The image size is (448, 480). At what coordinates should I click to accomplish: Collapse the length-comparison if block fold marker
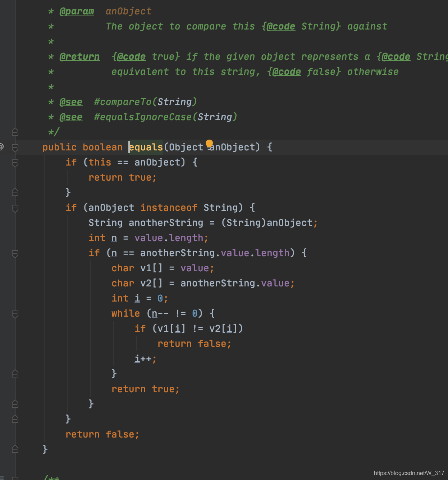[15, 253]
